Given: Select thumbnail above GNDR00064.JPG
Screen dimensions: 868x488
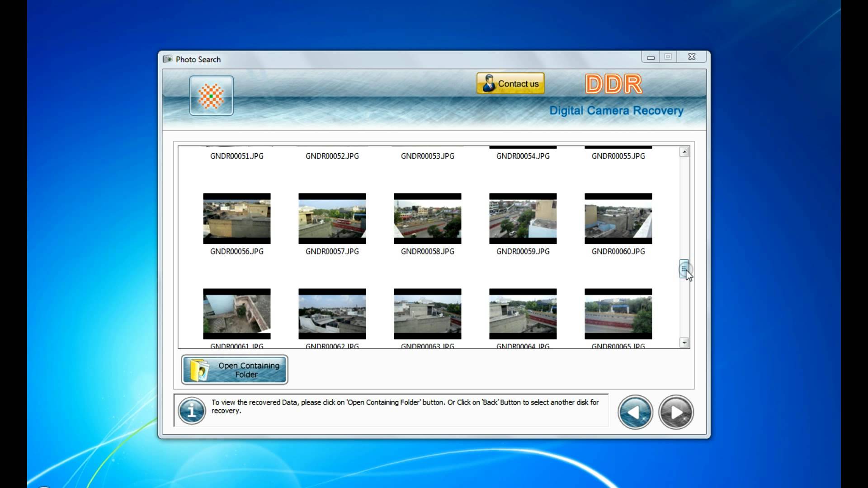Looking at the screenshot, I should [x=523, y=314].
